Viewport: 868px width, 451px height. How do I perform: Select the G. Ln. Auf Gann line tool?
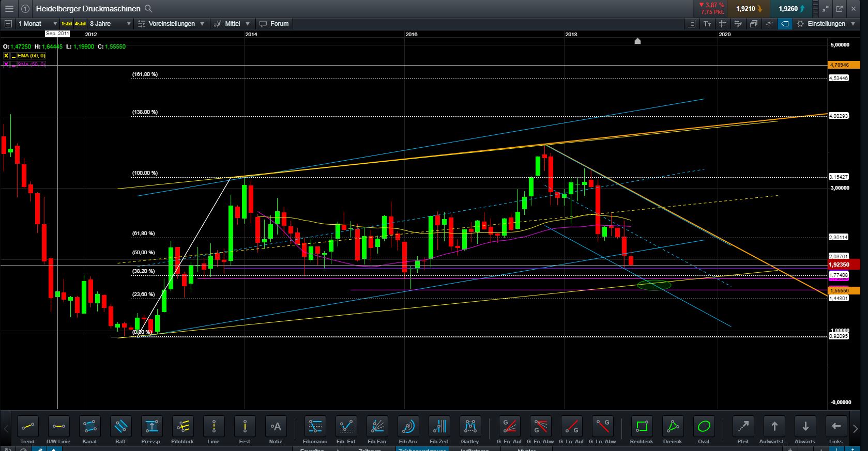coord(571,427)
